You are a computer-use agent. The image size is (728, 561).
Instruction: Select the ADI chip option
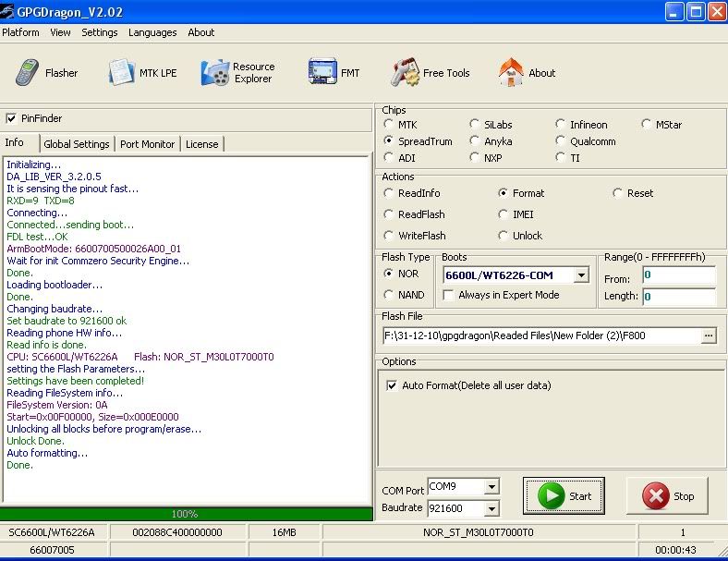click(x=388, y=157)
